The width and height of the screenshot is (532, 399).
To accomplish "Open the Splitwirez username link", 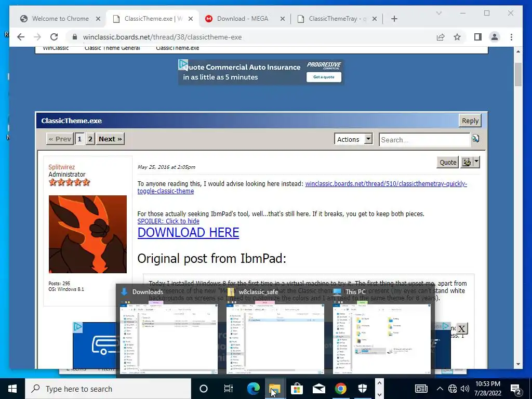I will (x=61, y=167).
